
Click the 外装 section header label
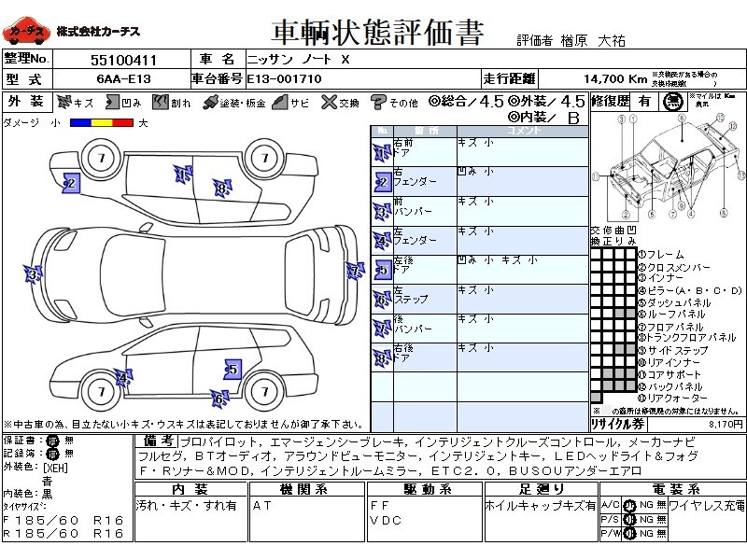[26, 103]
